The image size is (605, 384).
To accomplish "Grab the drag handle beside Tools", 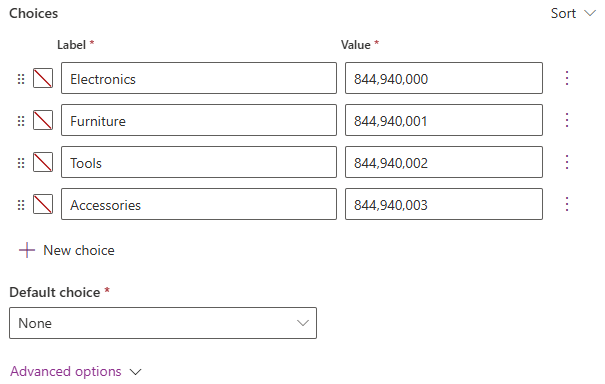I will click(21, 163).
